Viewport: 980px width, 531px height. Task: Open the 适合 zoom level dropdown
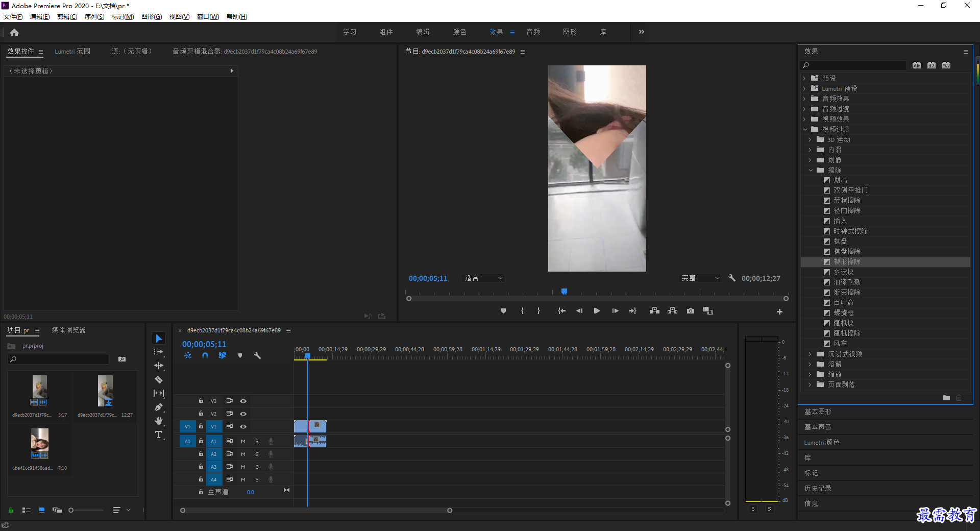[x=483, y=278]
